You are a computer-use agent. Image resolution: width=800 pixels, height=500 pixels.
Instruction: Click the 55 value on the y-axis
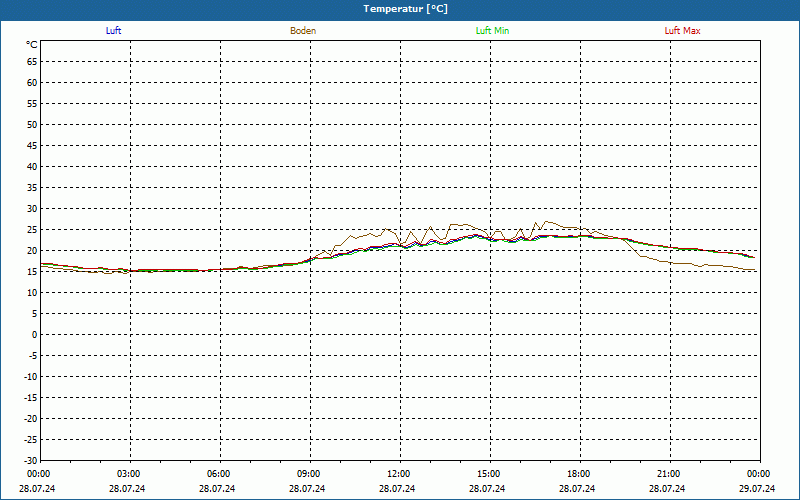tap(32, 104)
